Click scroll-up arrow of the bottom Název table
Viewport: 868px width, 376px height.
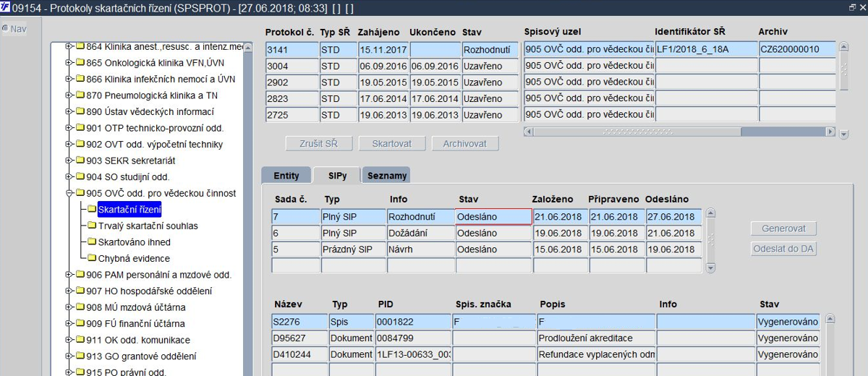click(830, 318)
